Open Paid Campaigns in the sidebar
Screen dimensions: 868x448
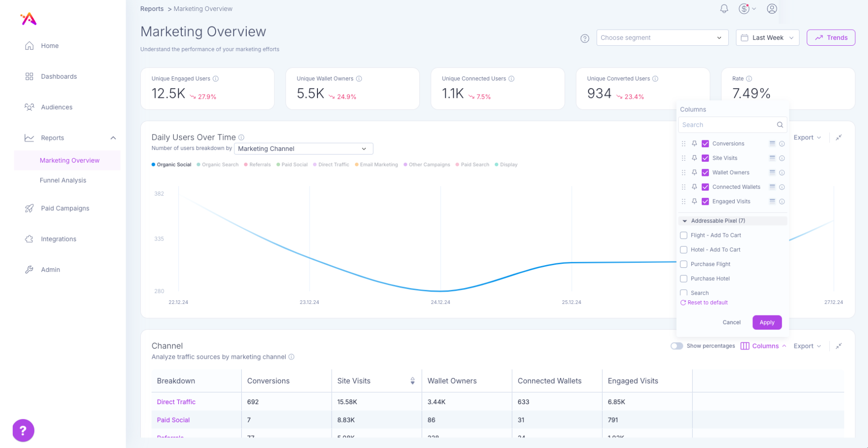pyautogui.click(x=65, y=208)
